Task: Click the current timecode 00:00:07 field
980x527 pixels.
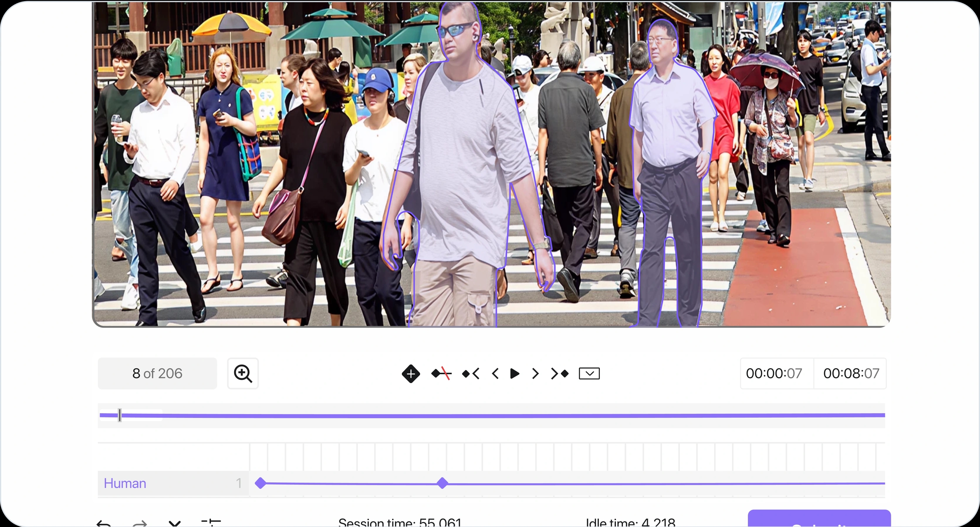Action: [x=774, y=373]
